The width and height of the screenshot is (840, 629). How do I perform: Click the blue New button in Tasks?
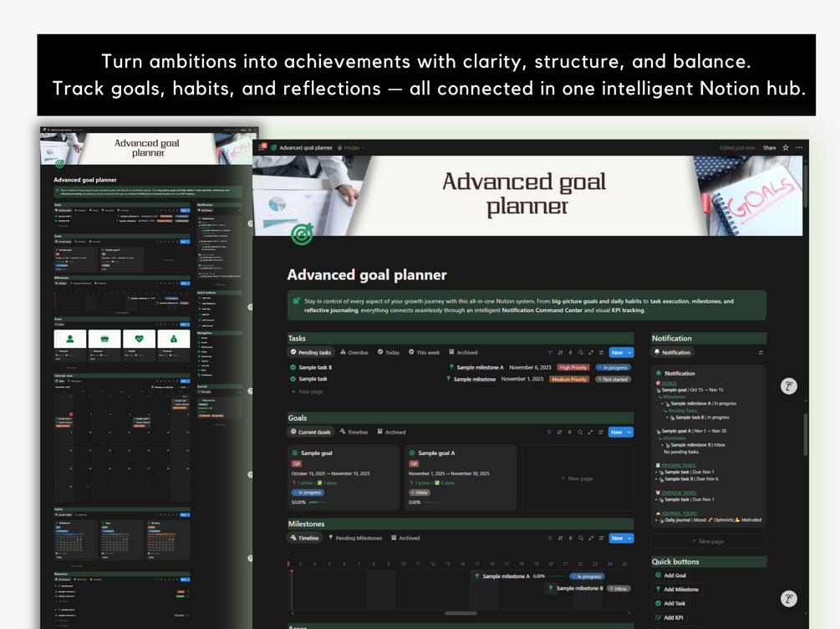(x=617, y=352)
